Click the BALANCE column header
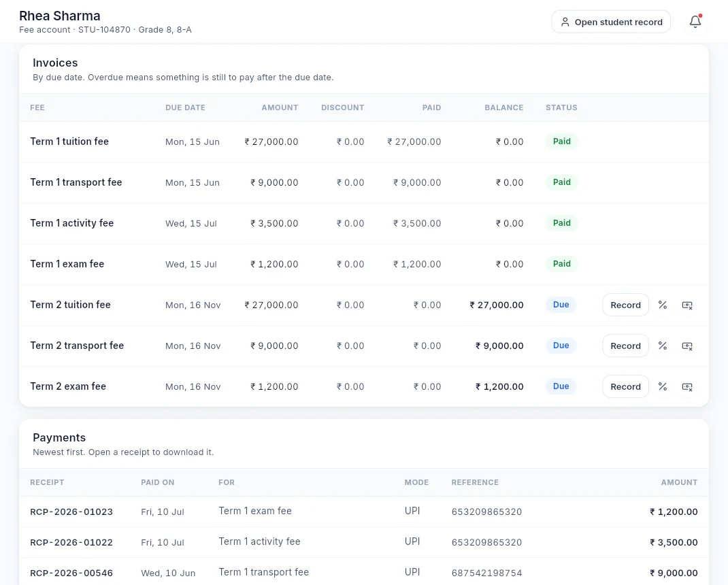Viewport: 728px width, 585px height. 503,107
